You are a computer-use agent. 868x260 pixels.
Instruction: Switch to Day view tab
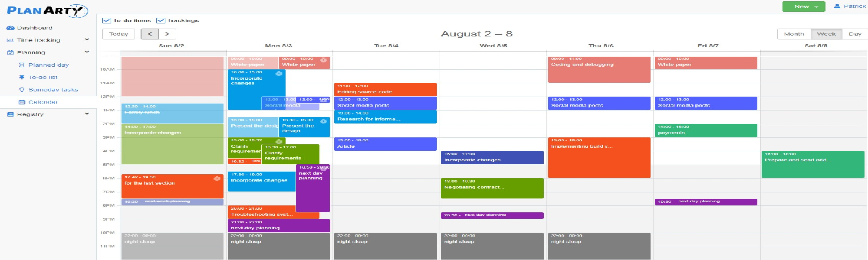[855, 34]
